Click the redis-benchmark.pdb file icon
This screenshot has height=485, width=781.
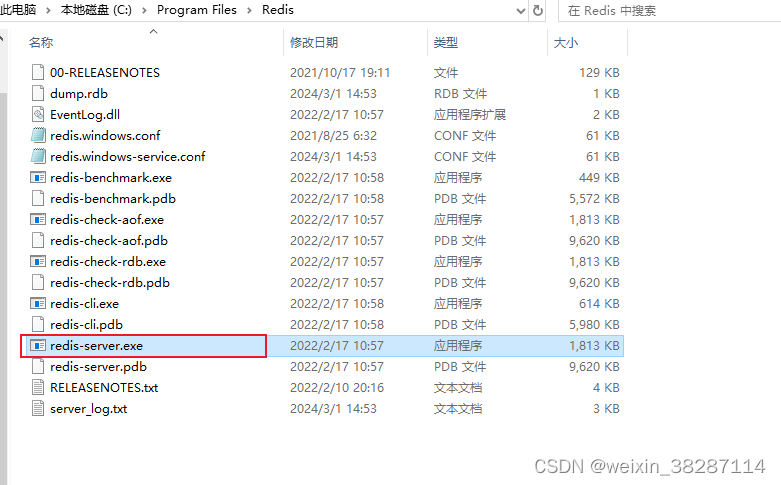38,199
